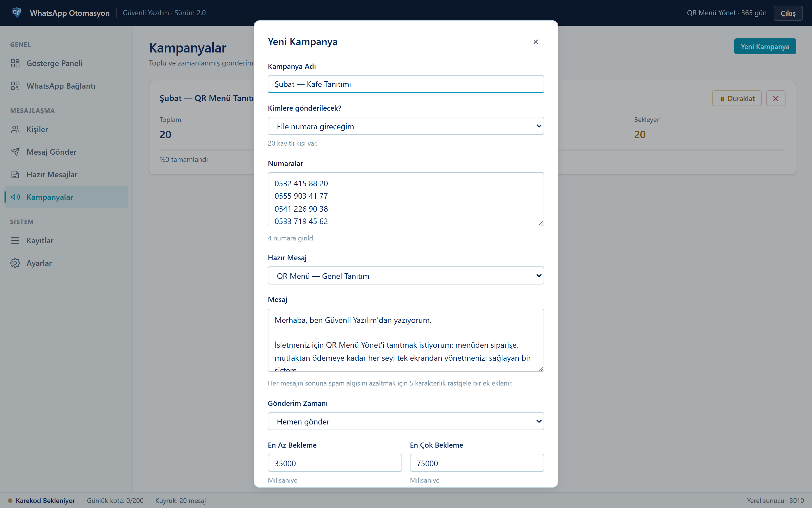Click the Toplam count 20
This screenshot has height=508, width=812.
pos(166,134)
